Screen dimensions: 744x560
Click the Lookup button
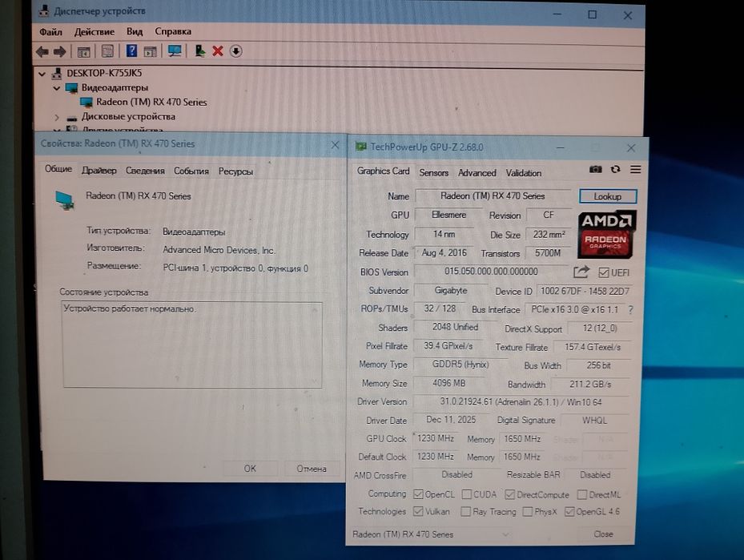click(608, 196)
